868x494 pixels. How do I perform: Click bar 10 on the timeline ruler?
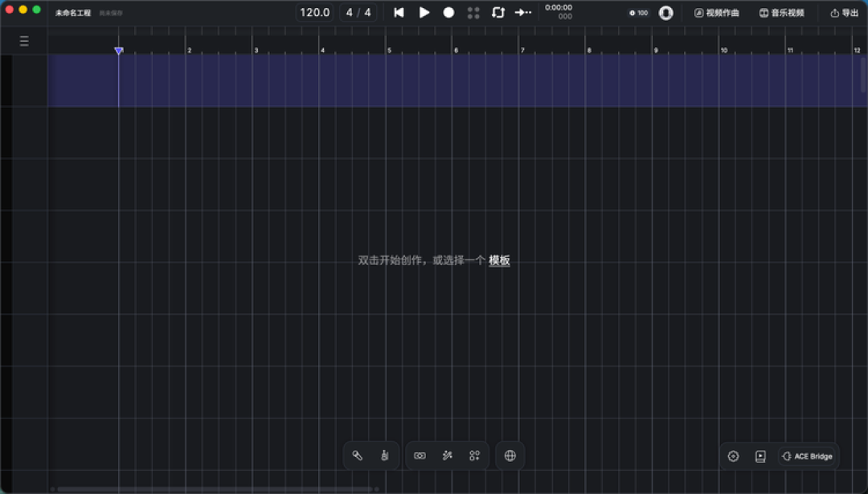point(723,51)
